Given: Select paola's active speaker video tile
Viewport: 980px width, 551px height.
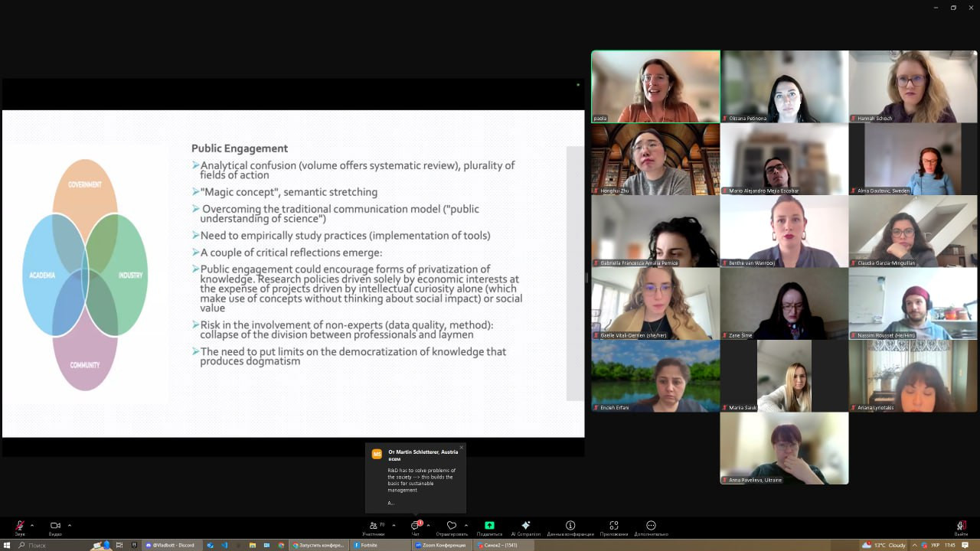Looking at the screenshot, I should coord(655,86).
